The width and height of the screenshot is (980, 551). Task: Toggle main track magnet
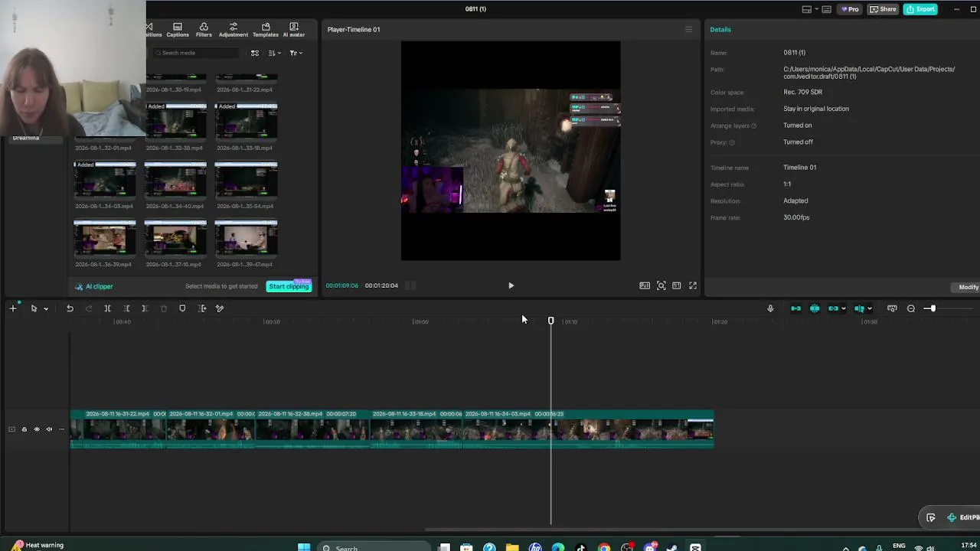[795, 308]
